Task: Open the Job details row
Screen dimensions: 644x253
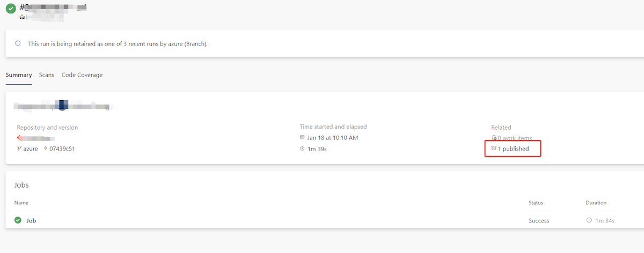Action: (x=31, y=220)
